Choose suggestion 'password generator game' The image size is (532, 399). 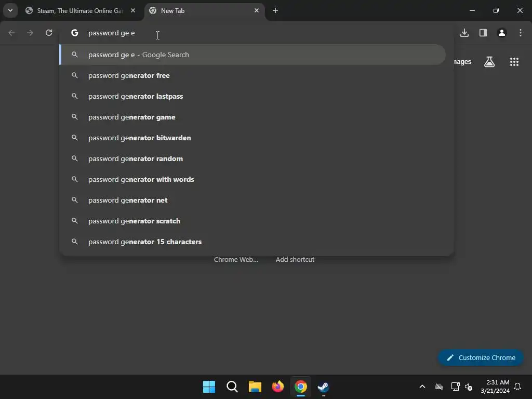tap(252, 117)
